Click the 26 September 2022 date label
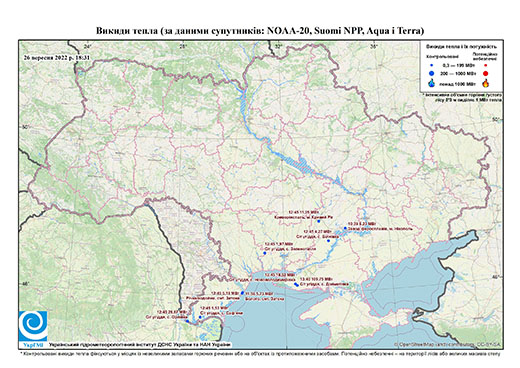Image resolution: width=520 pixels, height=368 pixels. coord(57,57)
